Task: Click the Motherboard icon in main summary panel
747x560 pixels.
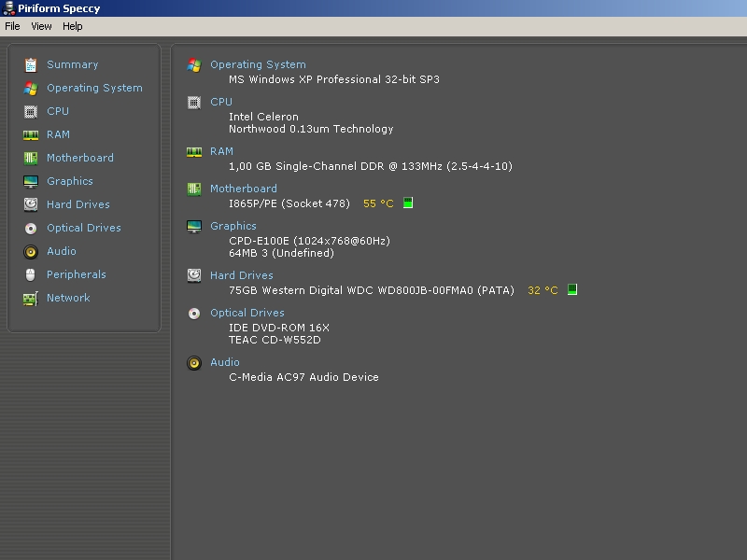Action: pyautogui.click(x=194, y=189)
